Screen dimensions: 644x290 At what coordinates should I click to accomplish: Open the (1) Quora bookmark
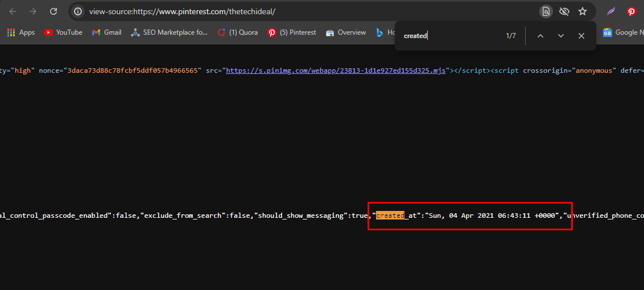click(x=237, y=32)
